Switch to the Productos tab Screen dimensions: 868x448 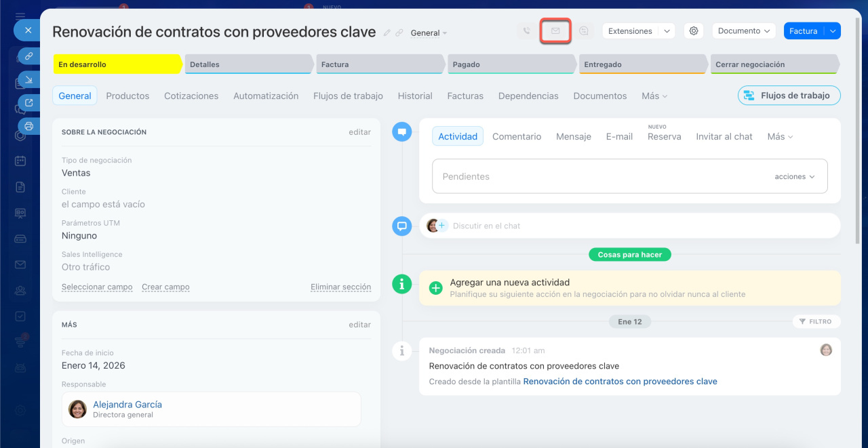[x=127, y=96]
